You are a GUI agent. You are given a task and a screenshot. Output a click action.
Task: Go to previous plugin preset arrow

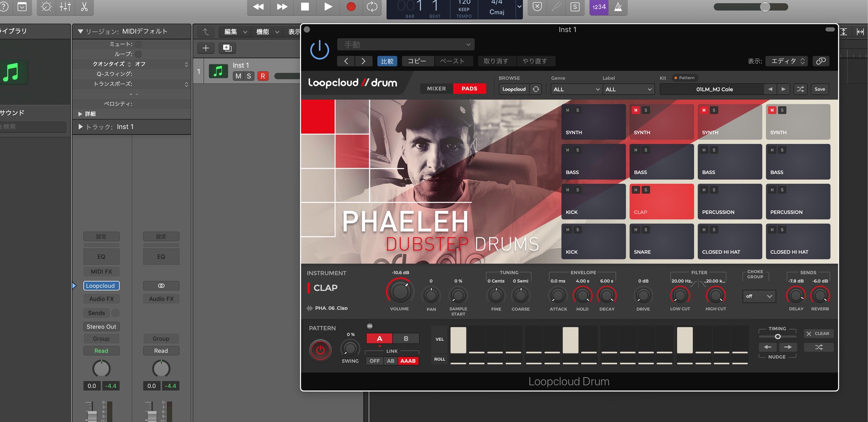pyautogui.click(x=346, y=61)
